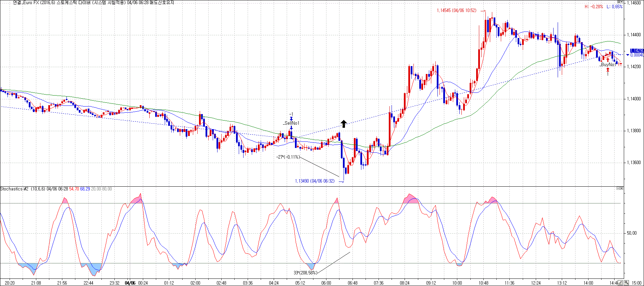Click the high price label 1,14545
The height and width of the screenshot is (286, 644).
pyautogui.click(x=456, y=11)
